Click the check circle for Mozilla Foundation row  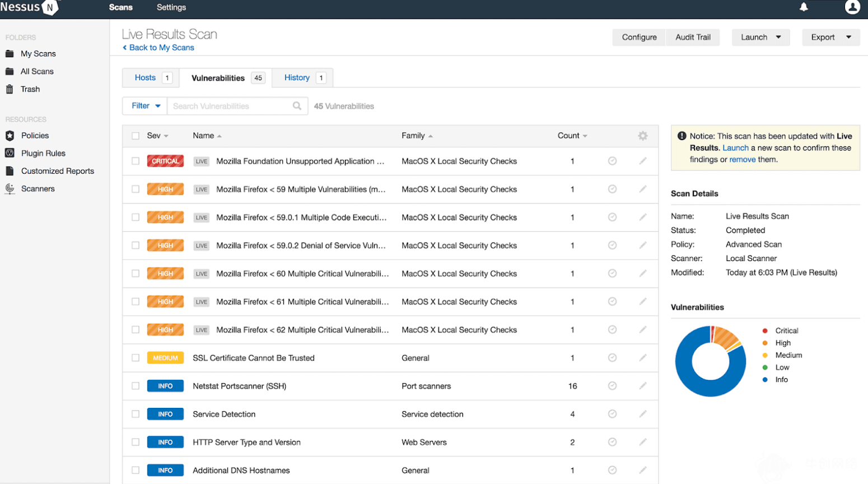pyautogui.click(x=612, y=161)
